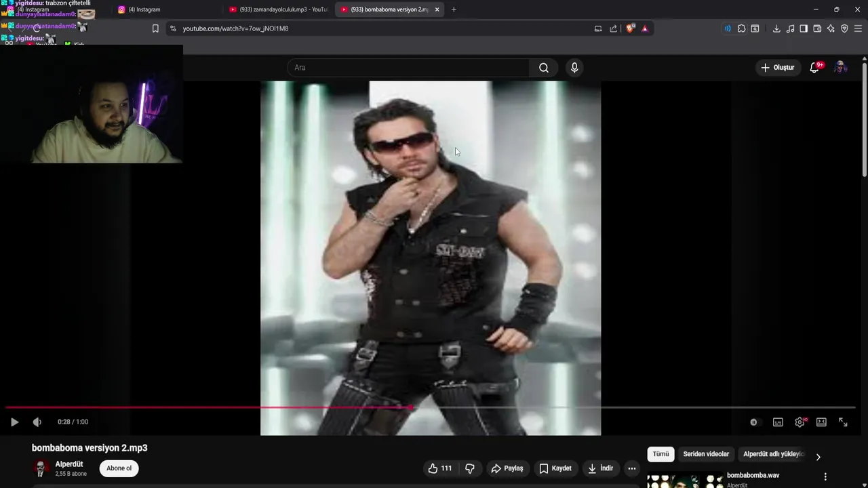Click the İndir download button
868x488 pixels.
click(601, 468)
